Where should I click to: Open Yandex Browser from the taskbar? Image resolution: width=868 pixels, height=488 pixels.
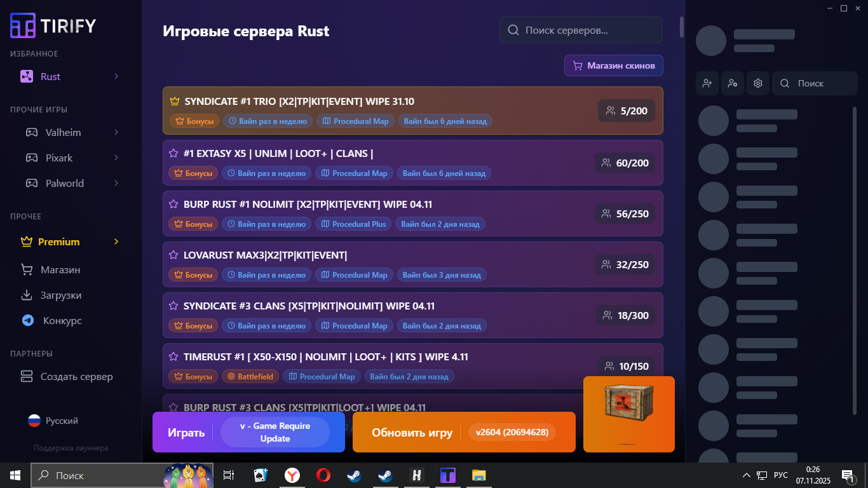click(x=292, y=475)
